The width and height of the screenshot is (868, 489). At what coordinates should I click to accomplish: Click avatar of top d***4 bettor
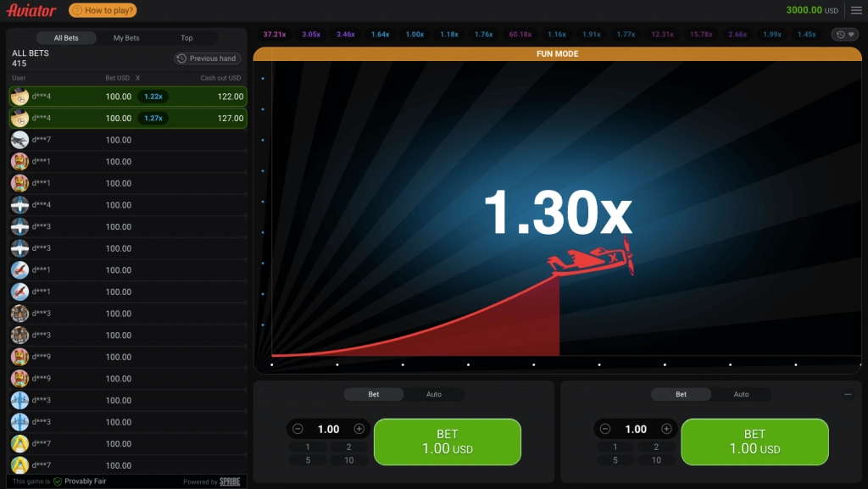(19, 97)
